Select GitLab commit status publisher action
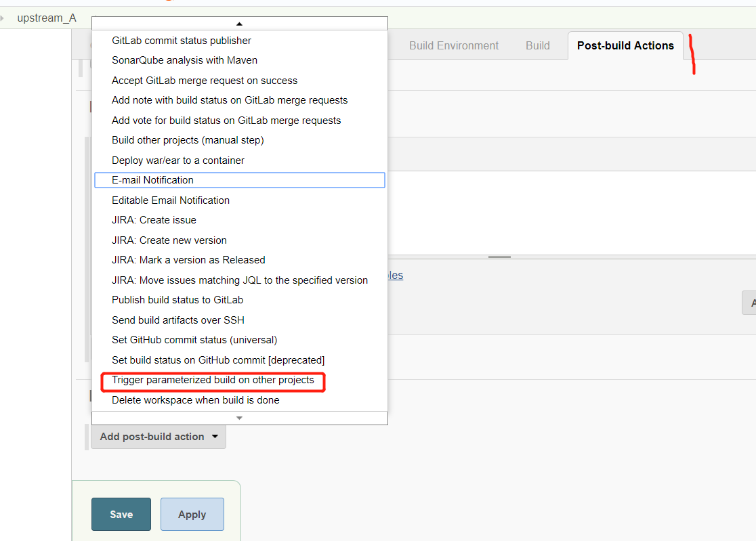Viewport: 756px width, 541px height. pos(182,41)
